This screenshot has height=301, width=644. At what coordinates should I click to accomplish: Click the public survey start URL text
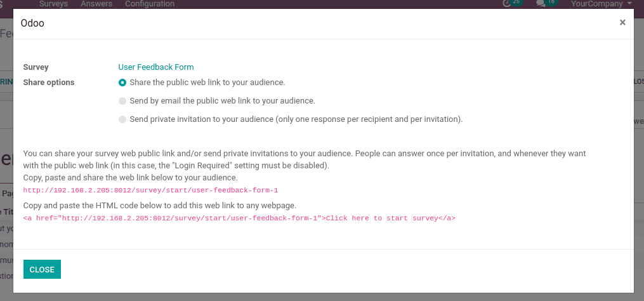point(151,191)
